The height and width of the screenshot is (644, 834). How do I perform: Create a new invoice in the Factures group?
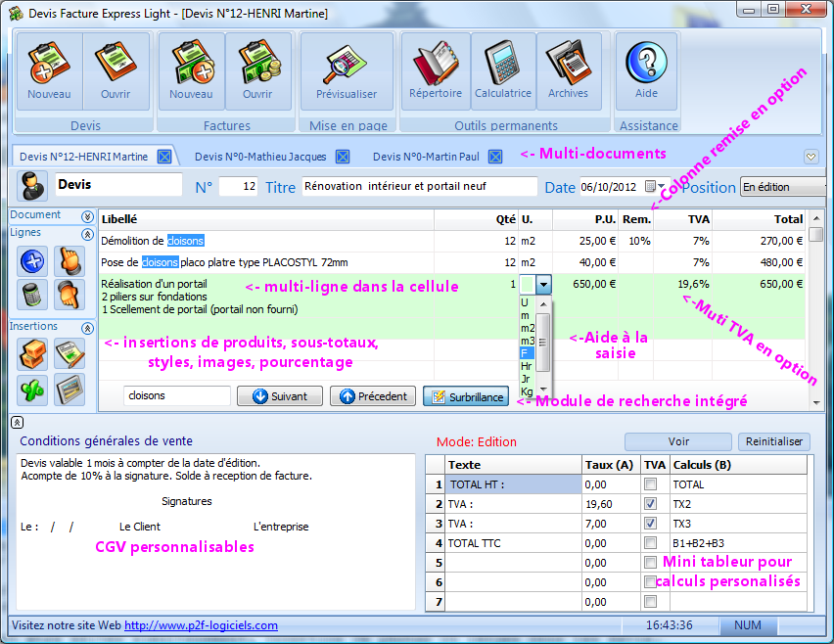(192, 70)
